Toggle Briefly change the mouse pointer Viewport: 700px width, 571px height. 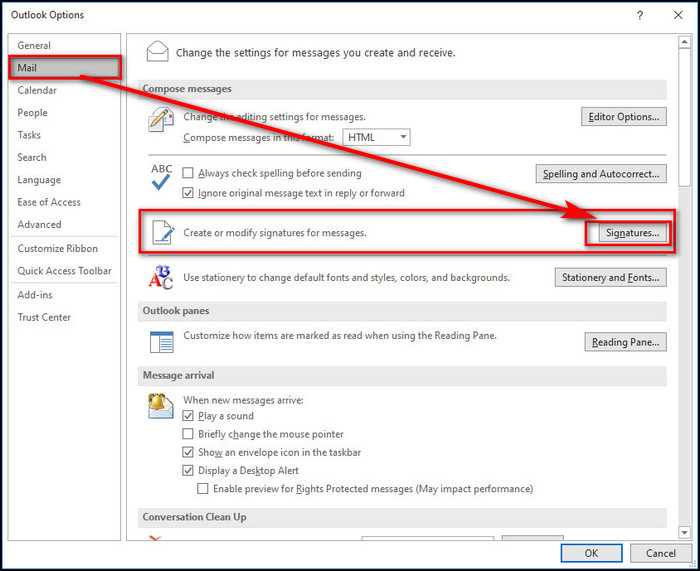point(188,434)
